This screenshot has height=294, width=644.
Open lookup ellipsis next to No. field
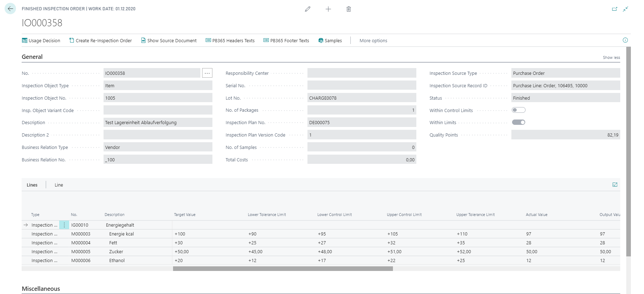click(207, 73)
